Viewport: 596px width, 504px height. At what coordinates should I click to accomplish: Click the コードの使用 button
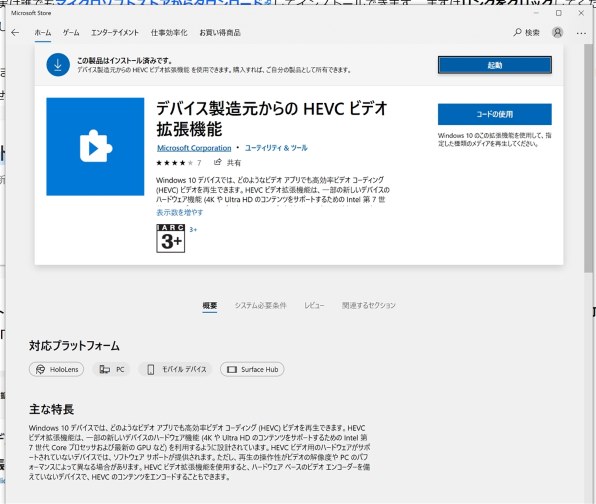[x=495, y=114]
